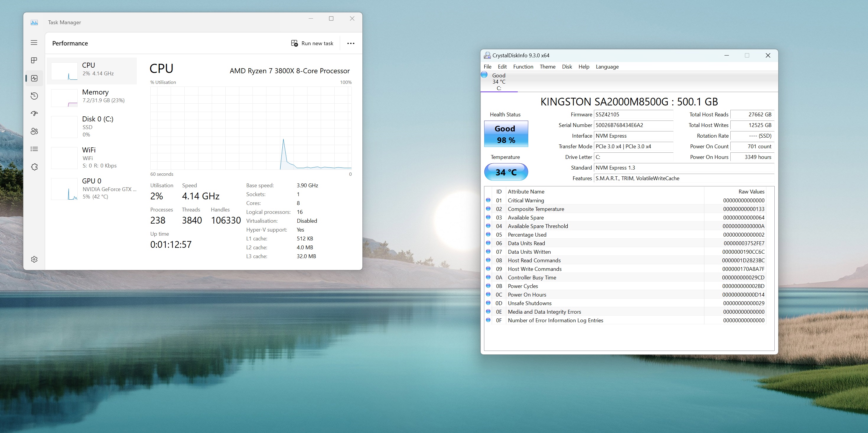Click KINGSTON SA2000M8500G drive title

[629, 102]
